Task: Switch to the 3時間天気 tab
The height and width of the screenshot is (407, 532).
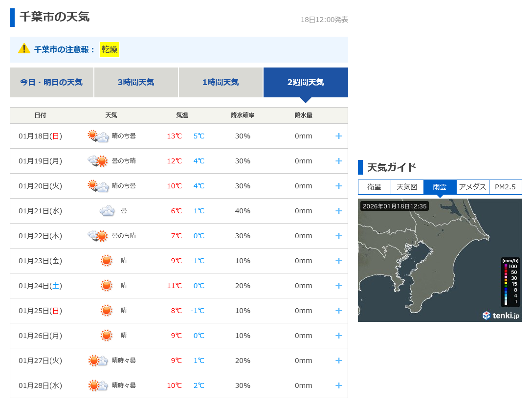Action: 136,82
